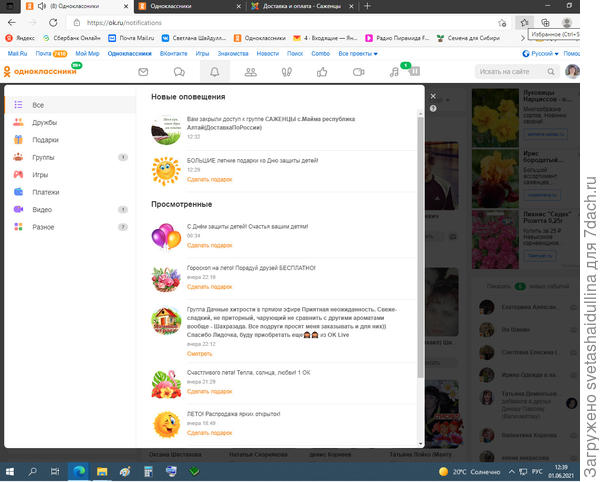Select the Платежи notifications category

70,192
